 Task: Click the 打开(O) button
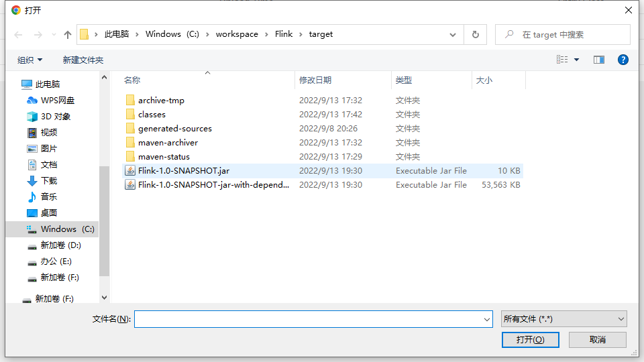530,340
